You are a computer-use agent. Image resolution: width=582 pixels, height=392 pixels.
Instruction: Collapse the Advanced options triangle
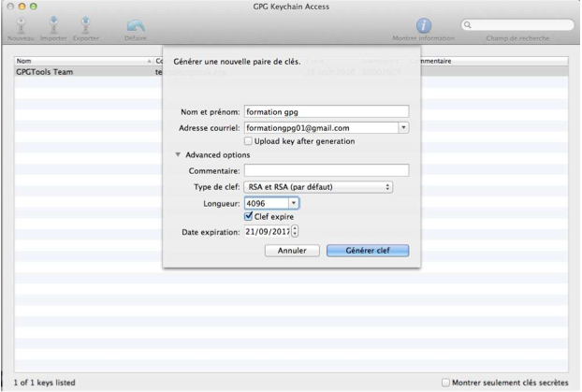click(178, 154)
